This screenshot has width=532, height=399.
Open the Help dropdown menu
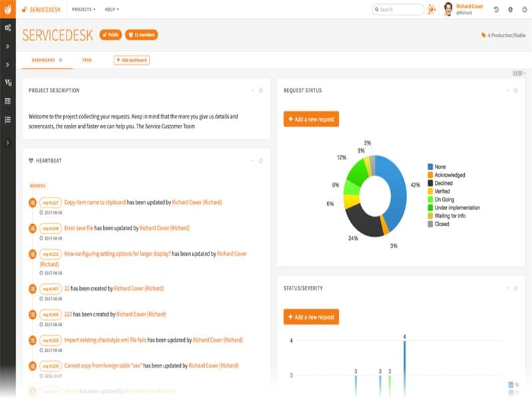tap(115, 9)
